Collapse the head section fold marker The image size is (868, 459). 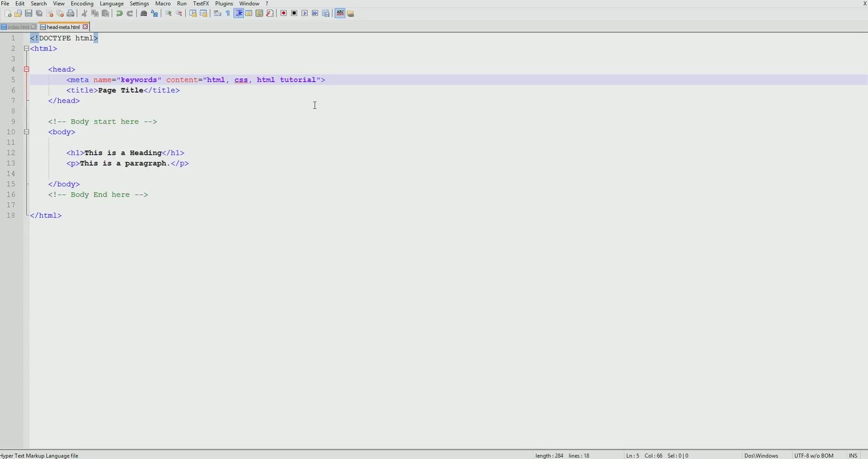(26, 69)
